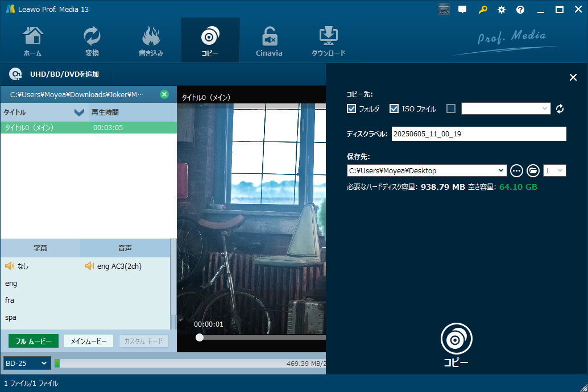This screenshot has height=392, width=588.
Task: Open the Cinavia module
Action: [269, 41]
